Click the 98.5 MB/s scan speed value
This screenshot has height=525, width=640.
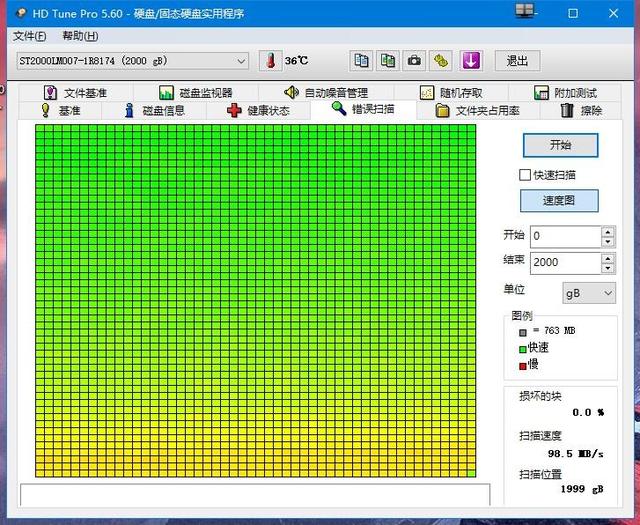click(576, 454)
